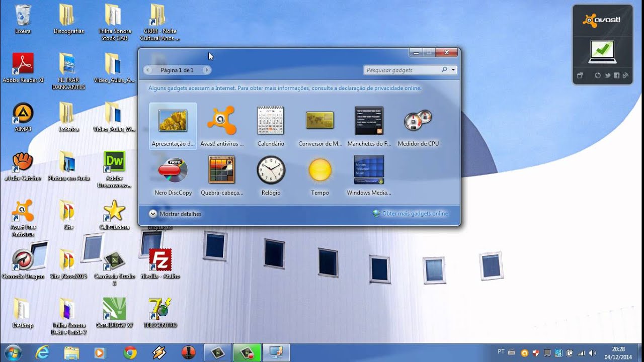The height and width of the screenshot is (362, 644).
Task: Open Trilha Sonora Stock CAR folder
Action: click(114, 23)
